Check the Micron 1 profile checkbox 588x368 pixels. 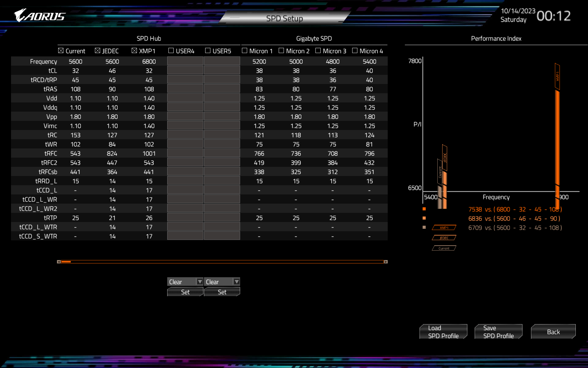(244, 51)
